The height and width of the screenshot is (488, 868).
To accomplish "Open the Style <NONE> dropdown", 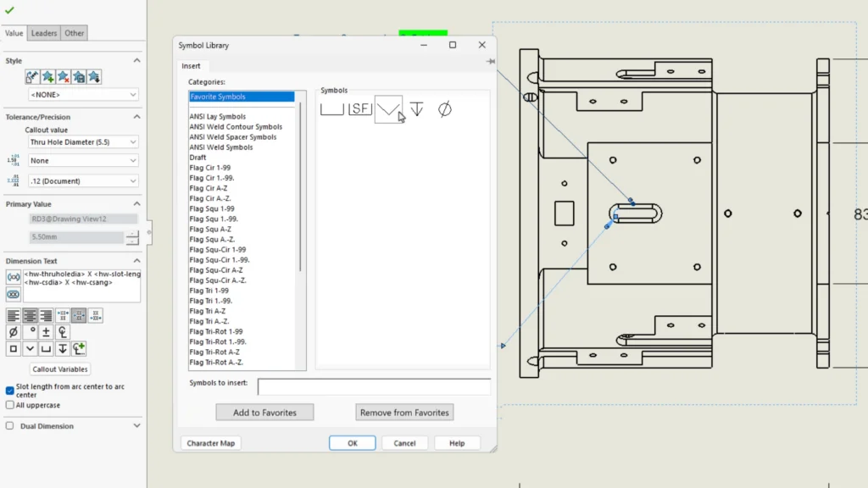I will pos(82,95).
